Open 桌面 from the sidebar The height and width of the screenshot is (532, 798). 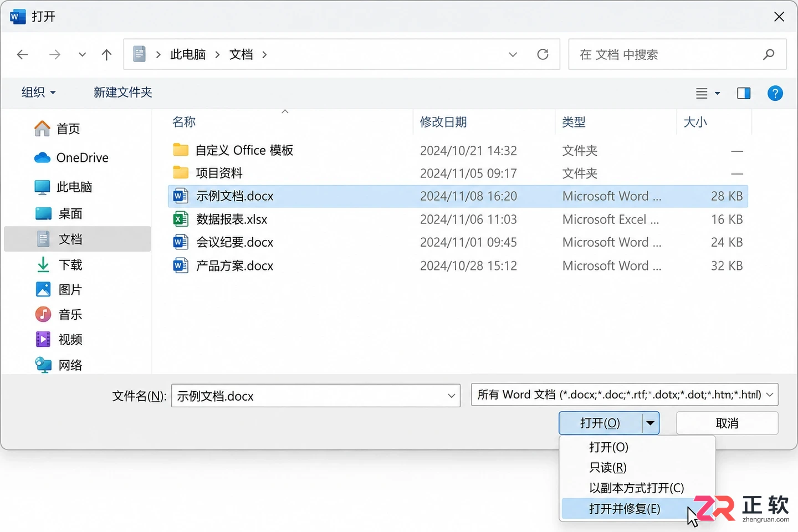(x=59, y=213)
